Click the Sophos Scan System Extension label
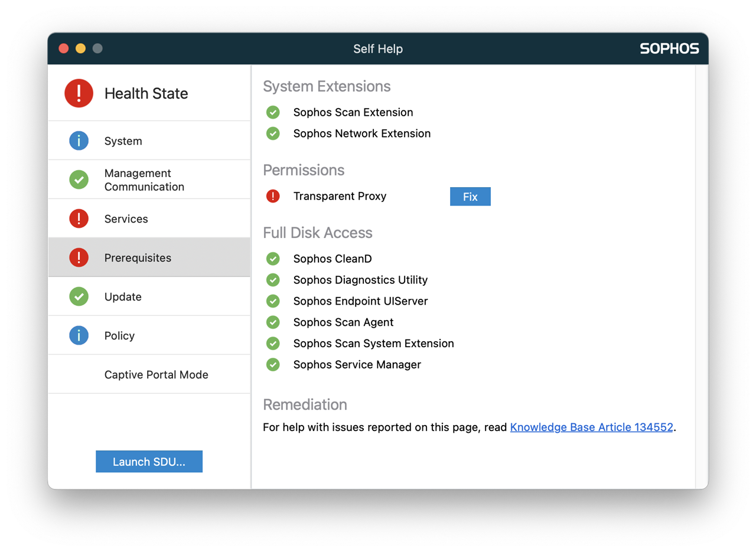Viewport: 756px width, 552px height. click(x=374, y=344)
